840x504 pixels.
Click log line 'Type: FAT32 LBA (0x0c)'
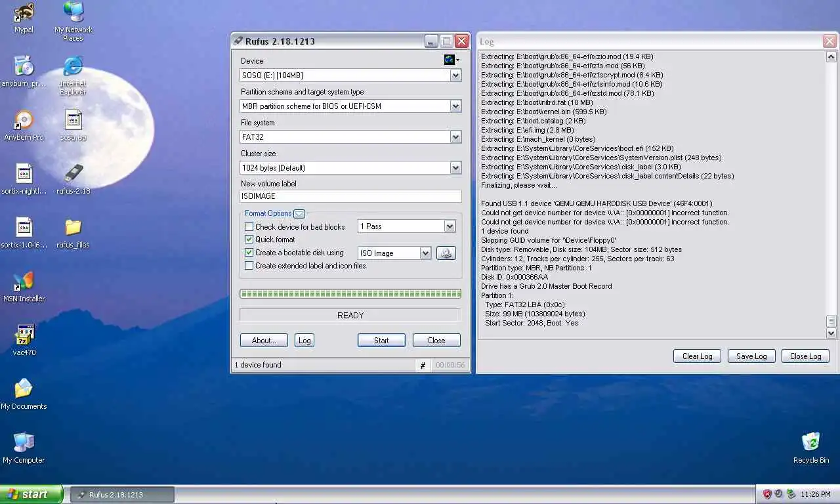[x=524, y=304]
